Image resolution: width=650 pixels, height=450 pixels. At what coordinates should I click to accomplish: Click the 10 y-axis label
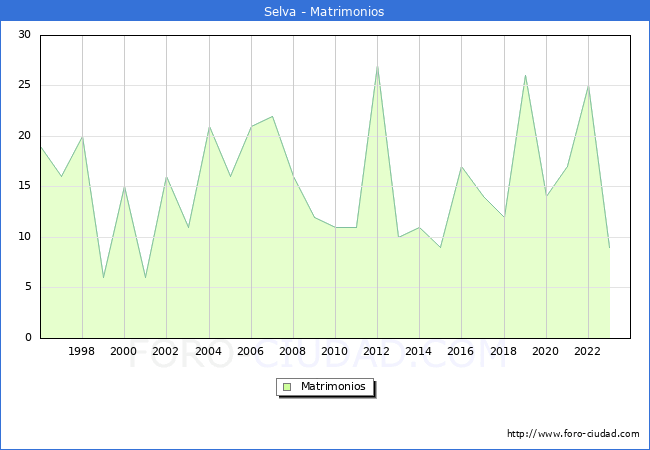[x=24, y=237]
